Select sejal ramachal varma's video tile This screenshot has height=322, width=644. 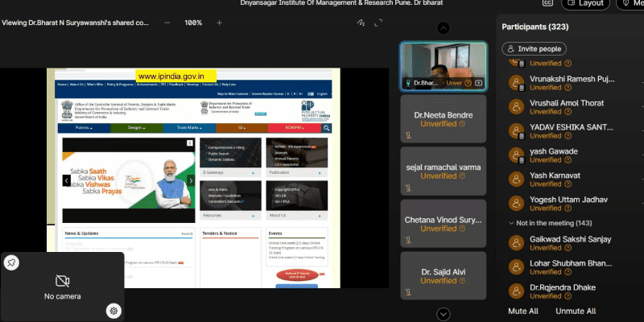tap(444, 171)
